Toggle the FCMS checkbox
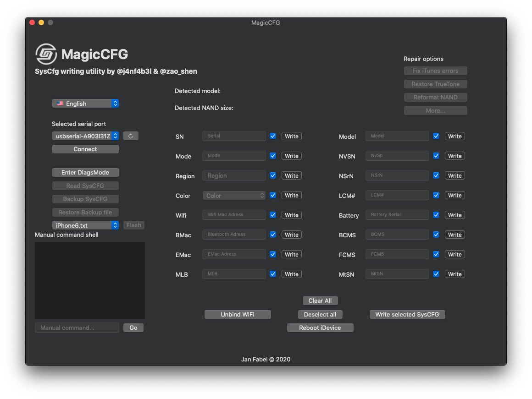 pos(436,254)
